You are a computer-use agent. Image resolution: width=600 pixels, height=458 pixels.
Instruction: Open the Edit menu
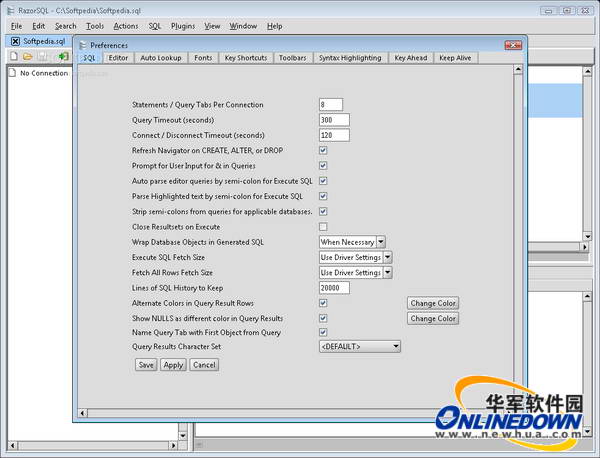click(x=39, y=26)
